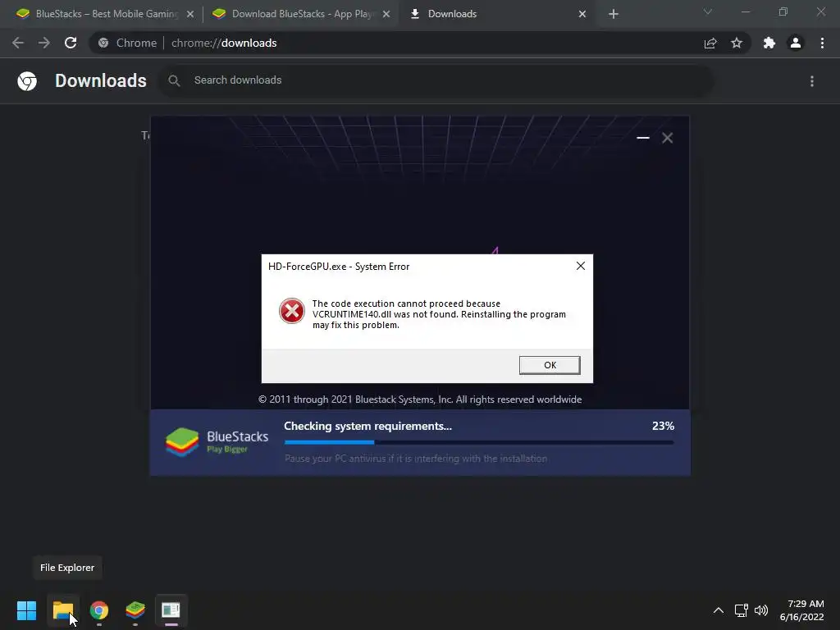Screen dimensions: 840x630
Task: Minimize the Chrome browser window
Action: point(745,11)
